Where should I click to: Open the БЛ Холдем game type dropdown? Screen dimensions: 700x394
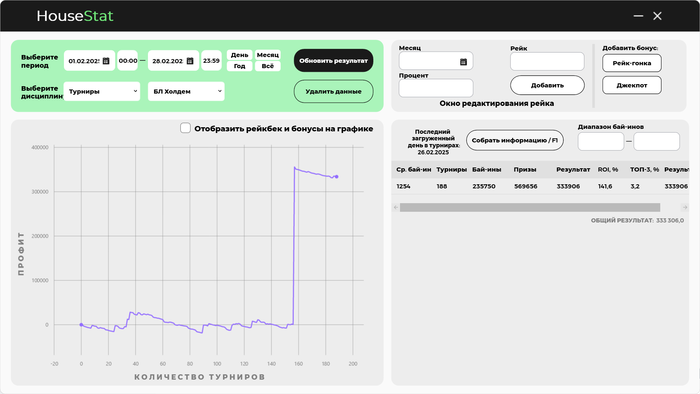click(x=186, y=91)
